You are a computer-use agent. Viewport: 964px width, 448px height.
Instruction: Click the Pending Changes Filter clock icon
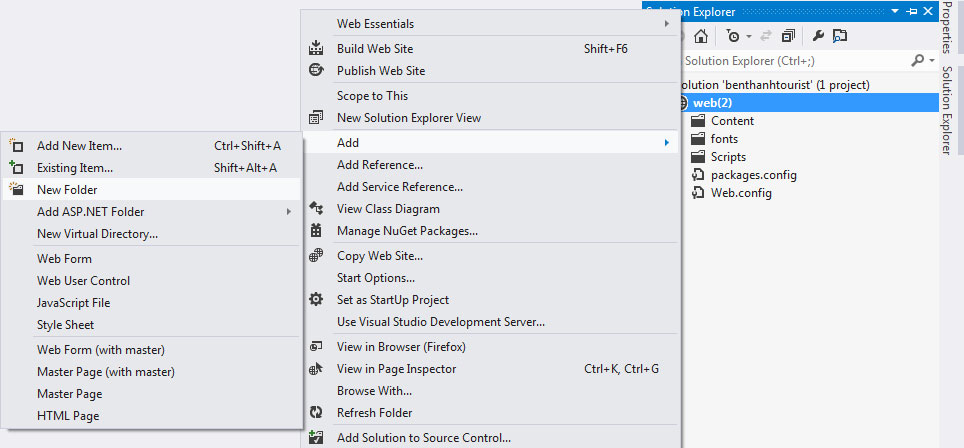pyautogui.click(x=733, y=36)
